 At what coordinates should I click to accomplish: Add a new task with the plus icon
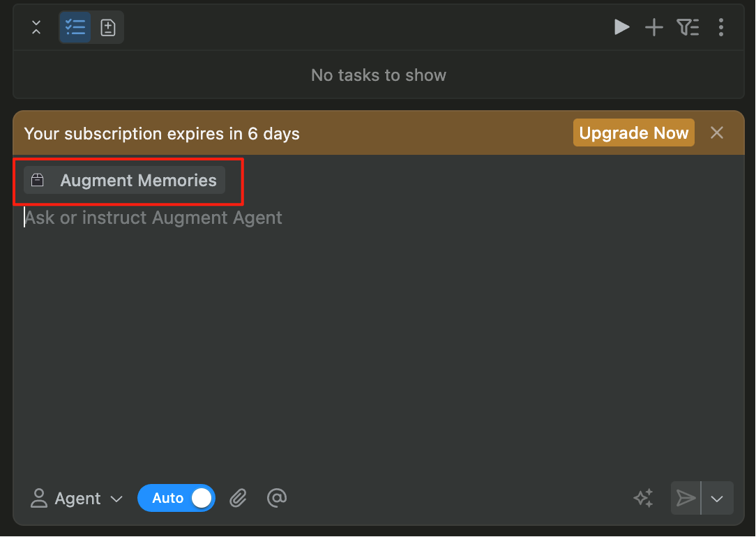(x=653, y=27)
